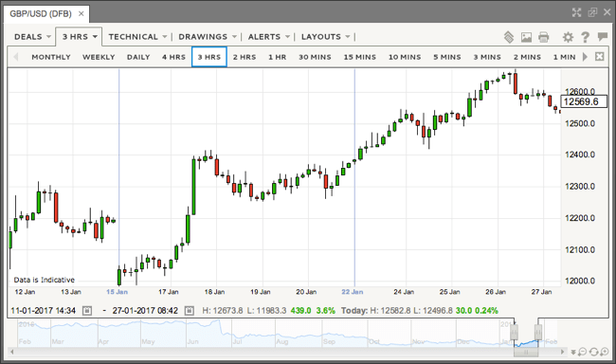This screenshot has height=364, width=616.
Task: Open the Drawings dropdown menu
Action: tap(208, 37)
